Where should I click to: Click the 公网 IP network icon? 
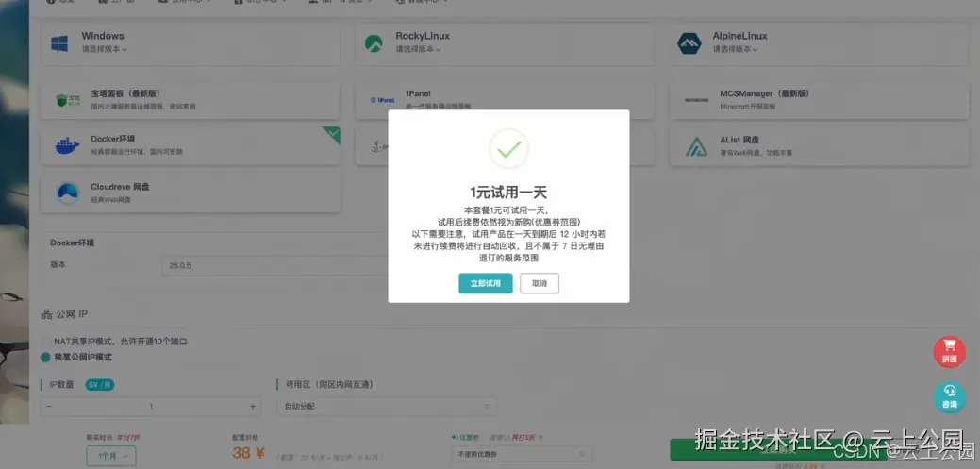coord(46,314)
